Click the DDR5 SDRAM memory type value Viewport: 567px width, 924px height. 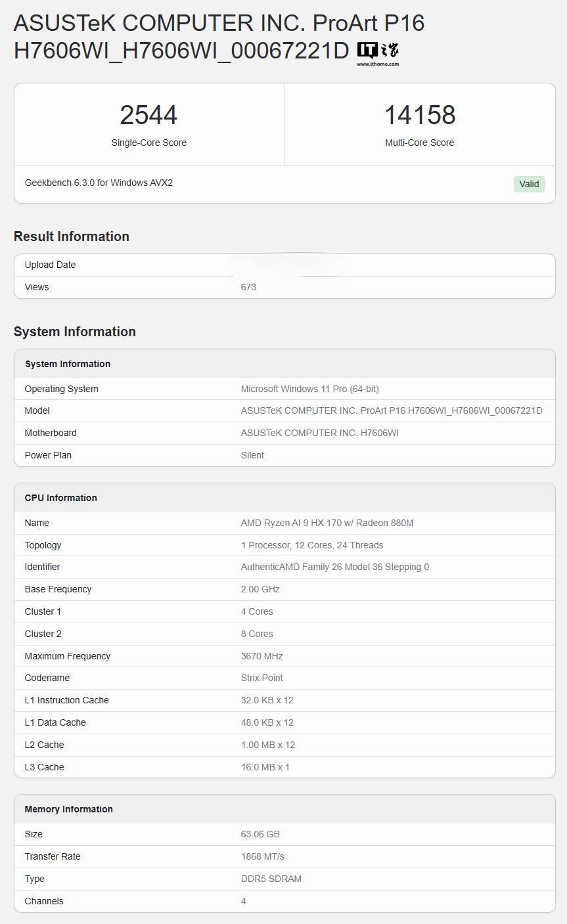[271, 879]
